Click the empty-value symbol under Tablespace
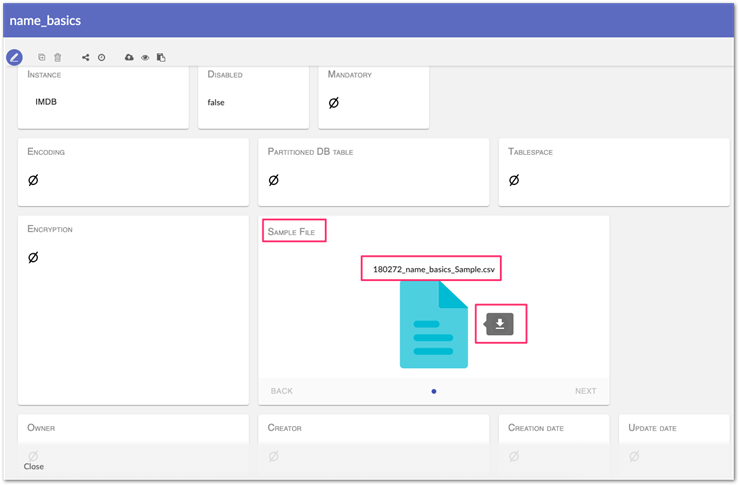The height and width of the screenshot is (485, 739). point(514,180)
